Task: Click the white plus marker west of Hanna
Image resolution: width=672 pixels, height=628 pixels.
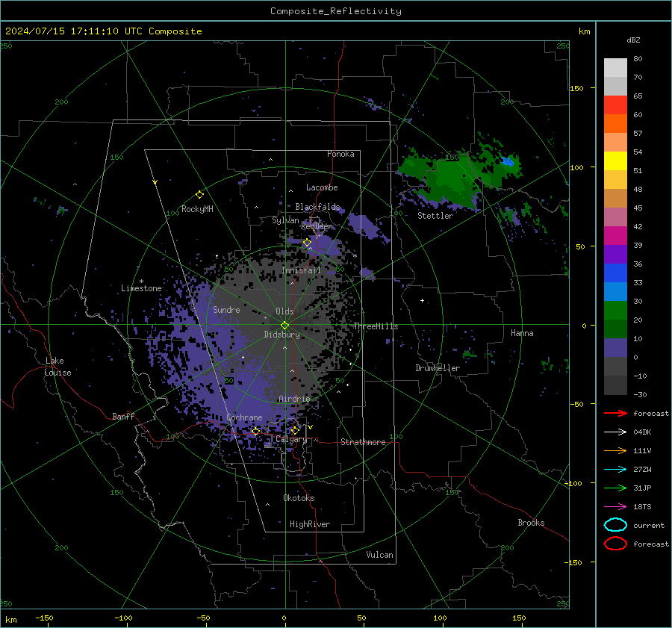Action: [x=422, y=300]
